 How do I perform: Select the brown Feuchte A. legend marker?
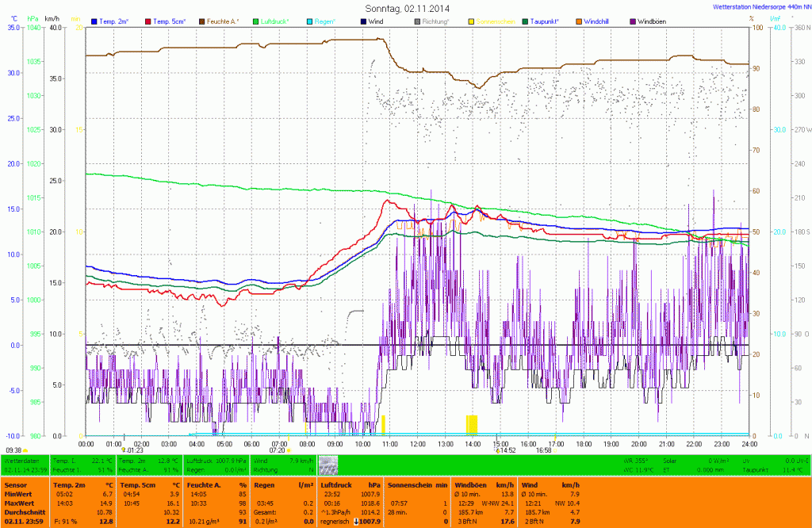pyautogui.click(x=203, y=21)
